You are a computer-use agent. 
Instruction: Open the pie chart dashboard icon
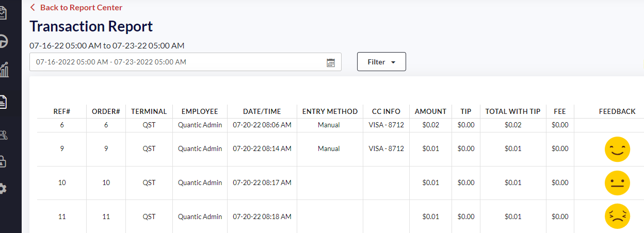(x=3, y=41)
